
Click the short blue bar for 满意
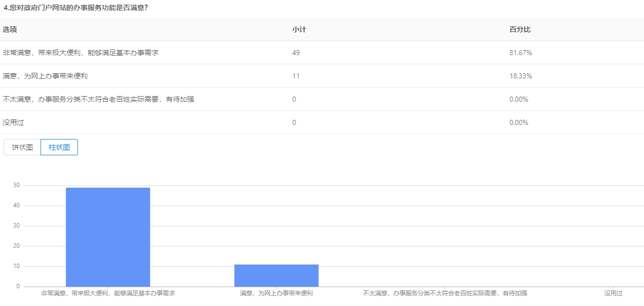[276, 275]
